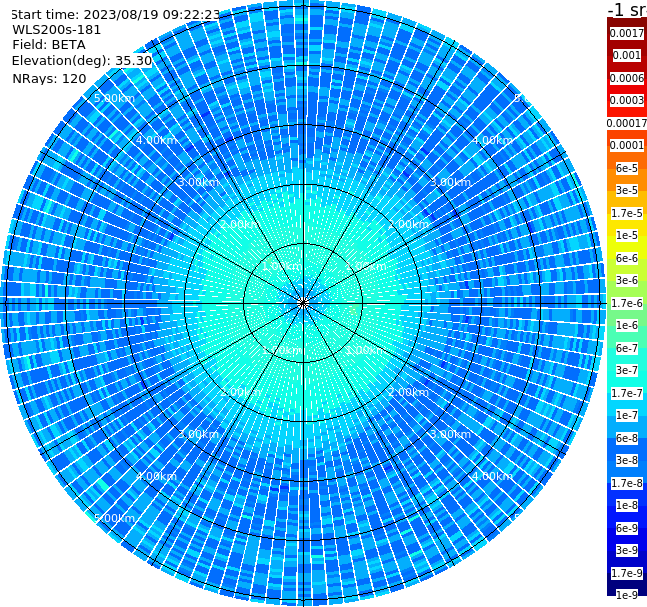Select the '1e-7' colorbar label
647x607 pixels.
[x=627, y=415]
